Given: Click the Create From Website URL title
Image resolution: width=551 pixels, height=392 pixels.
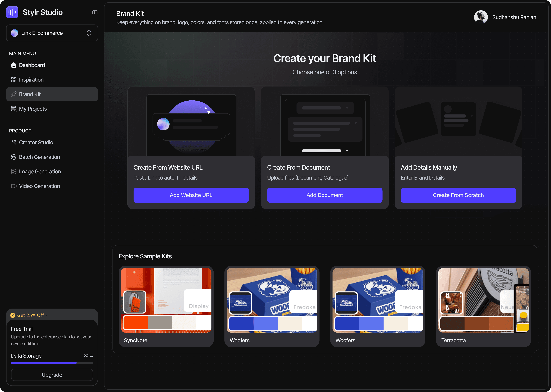Looking at the screenshot, I should (168, 168).
